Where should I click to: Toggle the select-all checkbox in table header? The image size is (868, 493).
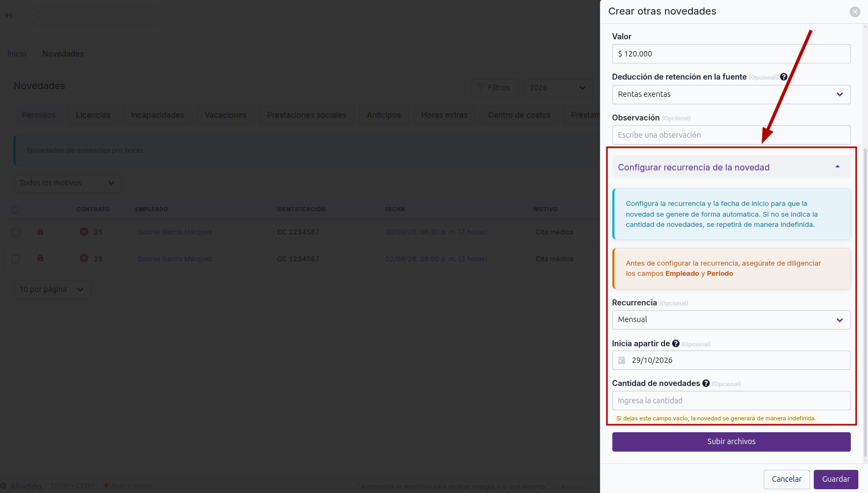pos(15,210)
